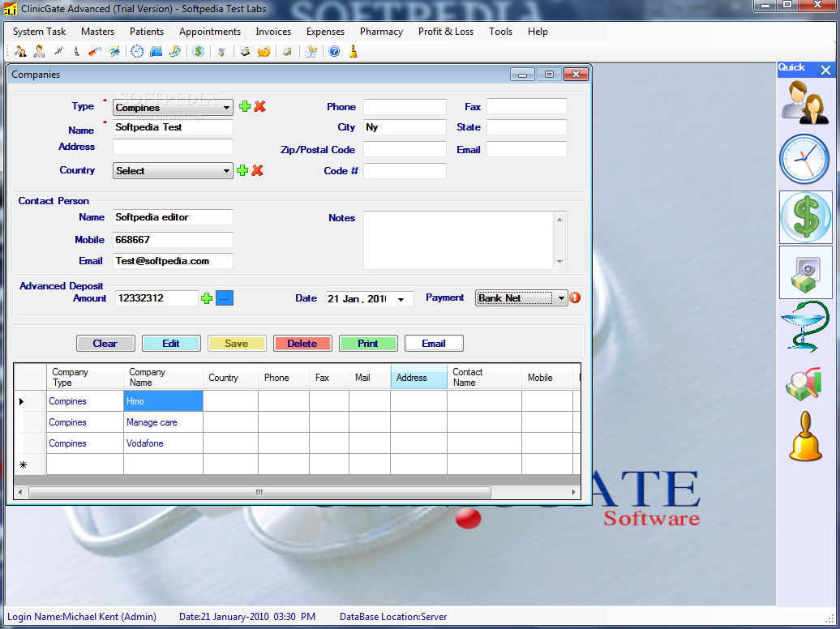Open the Profit & Loss menu

tap(446, 32)
